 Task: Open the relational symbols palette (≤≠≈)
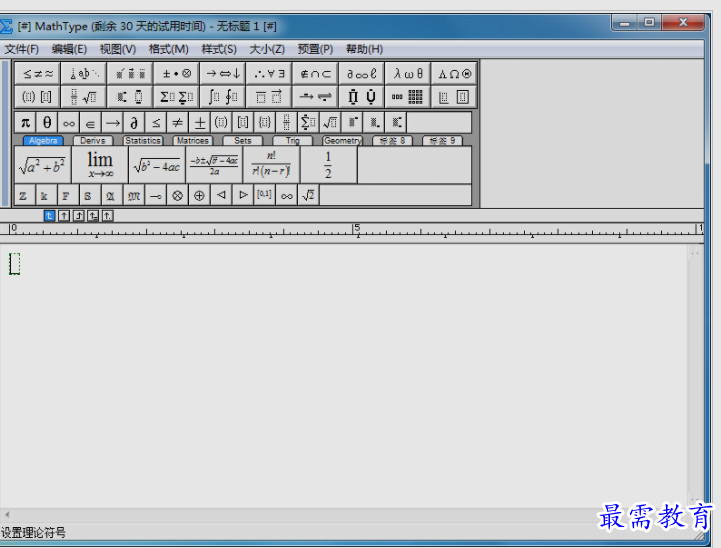pyautogui.click(x=38, y=74)
